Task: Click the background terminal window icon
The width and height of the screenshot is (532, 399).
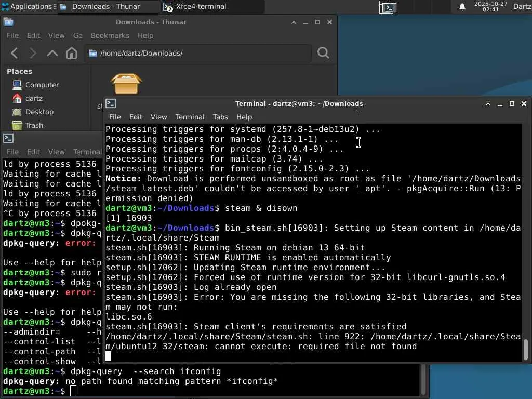Action: [x=8, y=138]
